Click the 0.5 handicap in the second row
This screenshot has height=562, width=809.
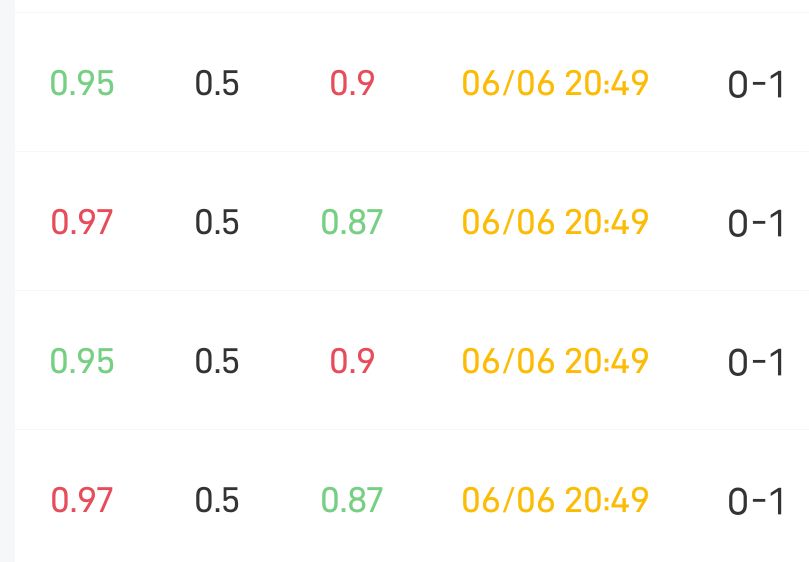pos(217,222)
